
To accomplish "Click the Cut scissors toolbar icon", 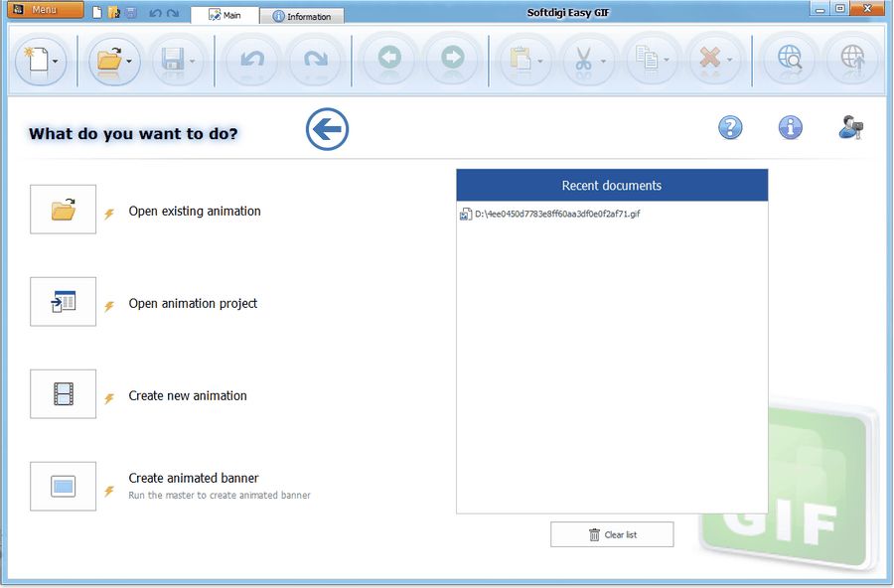I will (x=583, y=59).
